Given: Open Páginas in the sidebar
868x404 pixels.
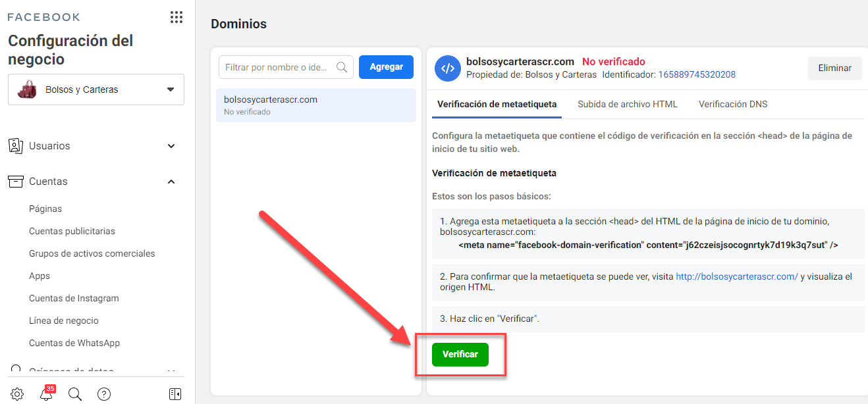Looking at the screenshot, I should coord(45,209).
